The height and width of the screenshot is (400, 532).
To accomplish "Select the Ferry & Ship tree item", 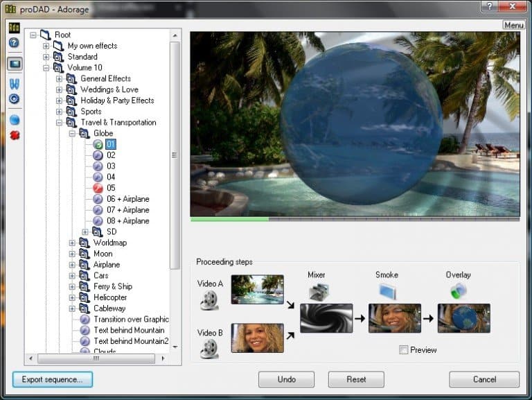I will tap(113, 286).
